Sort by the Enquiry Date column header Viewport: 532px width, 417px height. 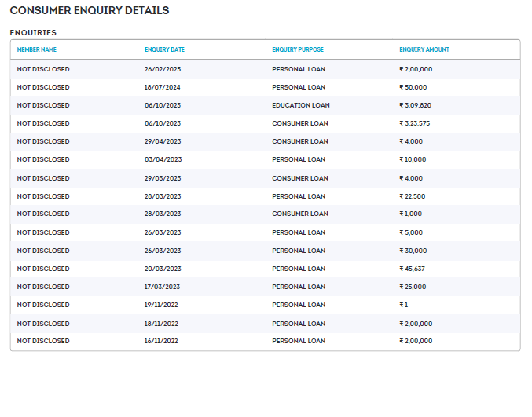pos(164,50)
